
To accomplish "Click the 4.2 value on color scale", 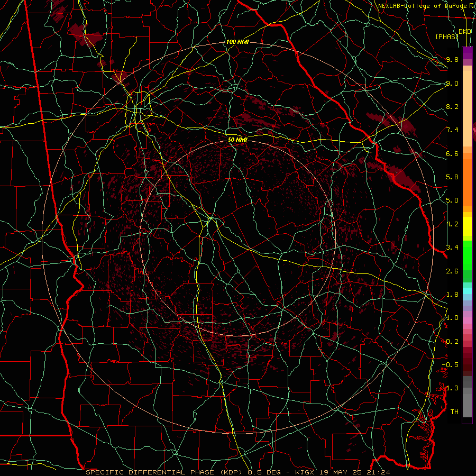I will (452, 224).
